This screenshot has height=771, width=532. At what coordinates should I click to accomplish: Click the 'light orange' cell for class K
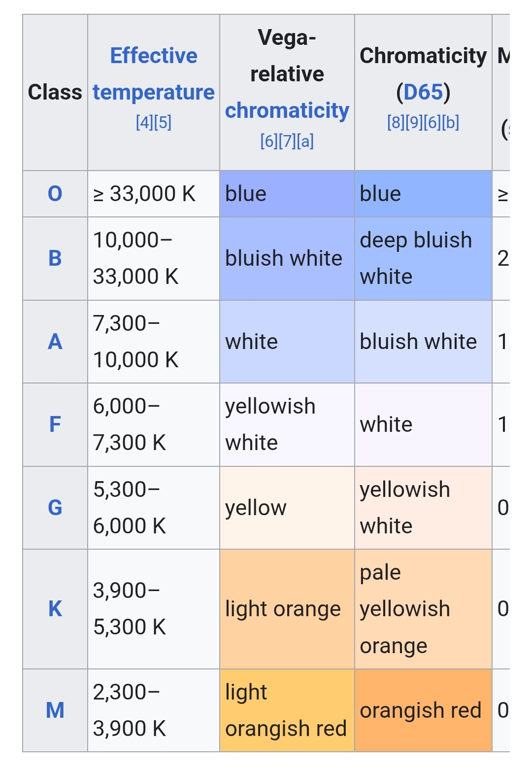(x=287, y=609)
